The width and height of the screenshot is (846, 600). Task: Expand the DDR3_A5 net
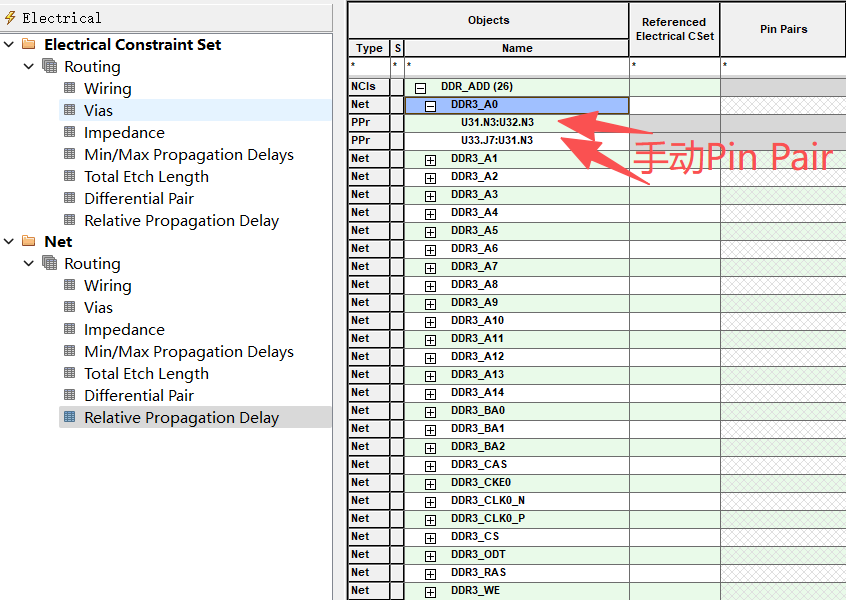pyautogui.click(x=430, y=232)
